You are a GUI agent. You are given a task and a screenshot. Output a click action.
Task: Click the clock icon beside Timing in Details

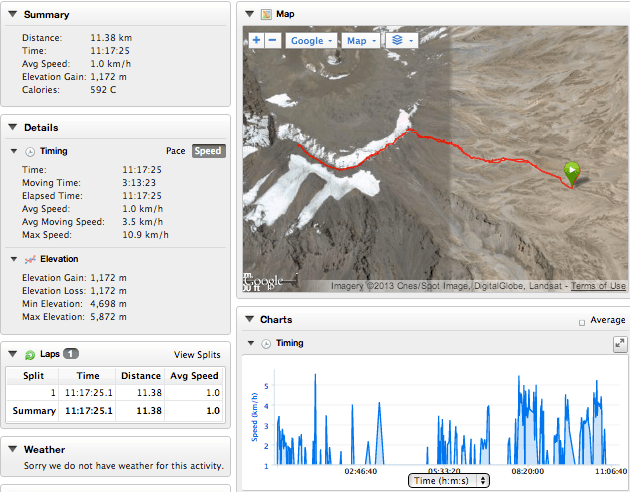coord(30,151)
